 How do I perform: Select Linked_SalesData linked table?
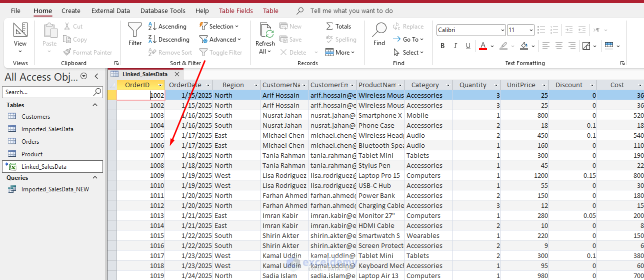point(52,166)
